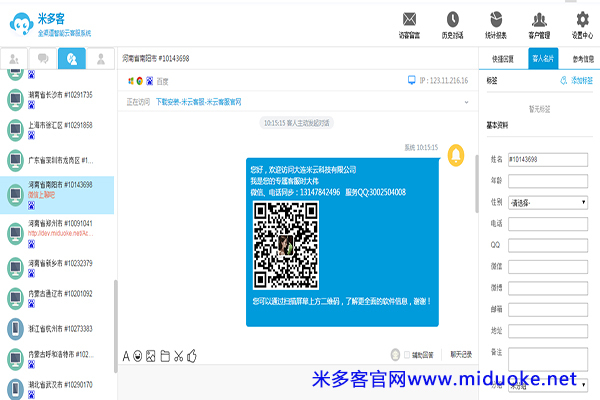Click the Baidu paw icon under 河南省新乡市

pyautogui.click(x=31, y=273)
